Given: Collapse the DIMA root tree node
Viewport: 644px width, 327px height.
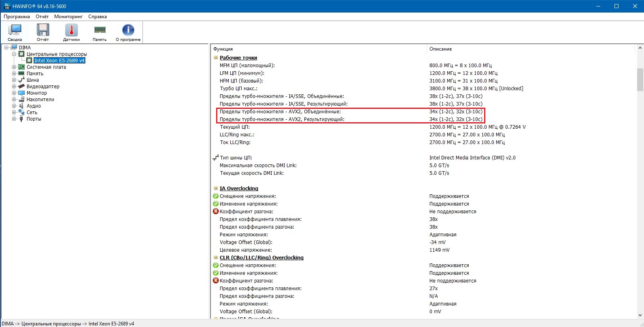Looking at the screenshot, I should pyautogui.click(x=6, y=48).
